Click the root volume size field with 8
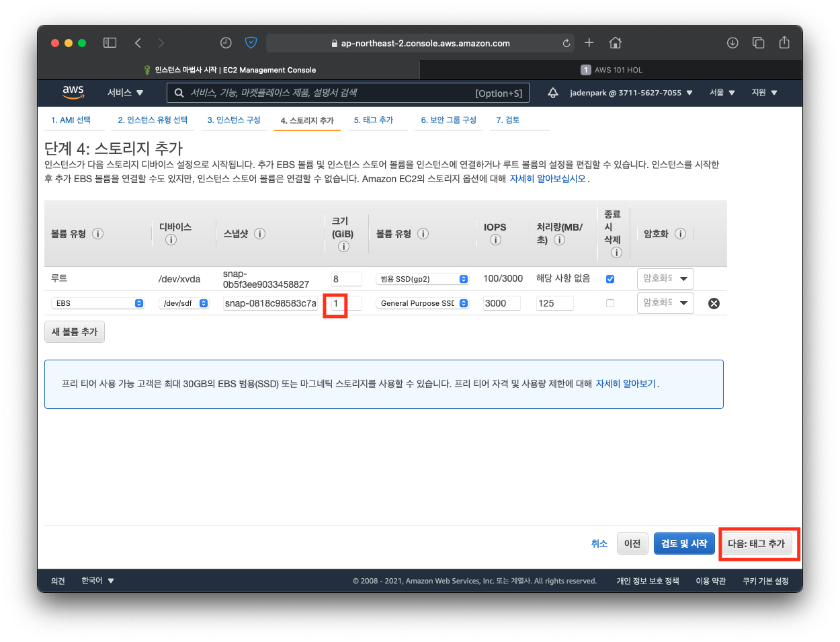The width and height of the screenshot is (840, 642). 347,279
